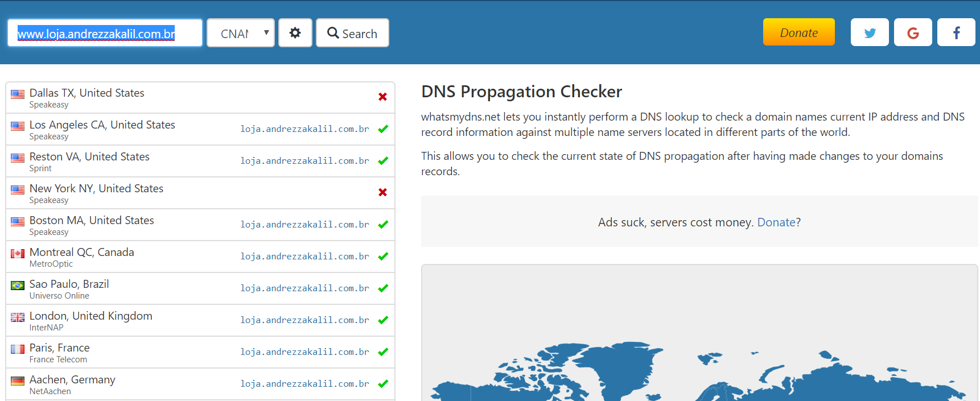Share on Google via G icon
980x401 pixels.
(x=913, y=32)
